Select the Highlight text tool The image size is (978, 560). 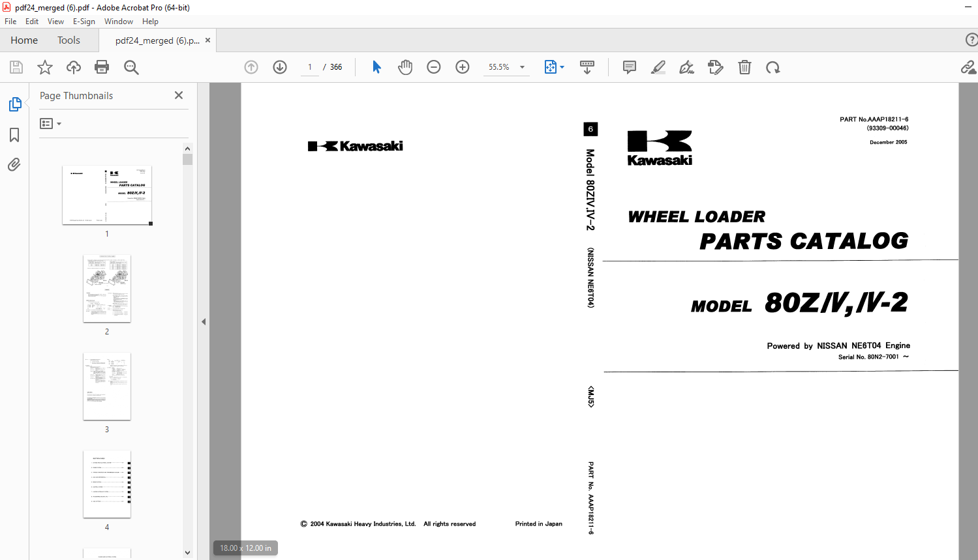[658, 67]
